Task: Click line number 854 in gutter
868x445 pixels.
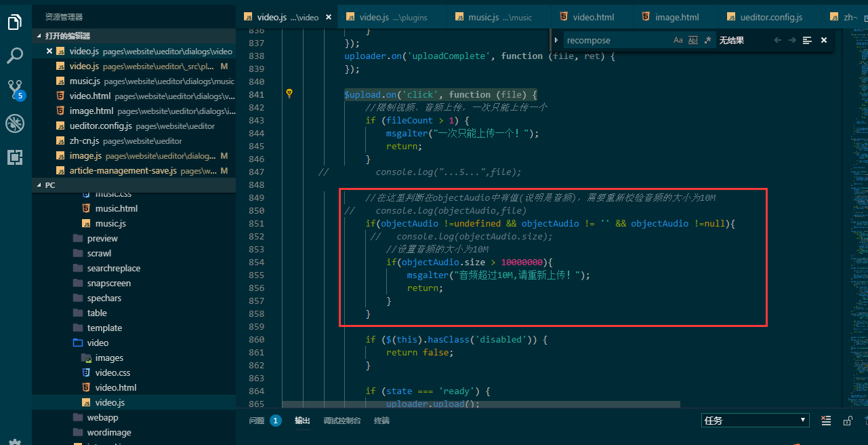Action: tap(257, 262)
